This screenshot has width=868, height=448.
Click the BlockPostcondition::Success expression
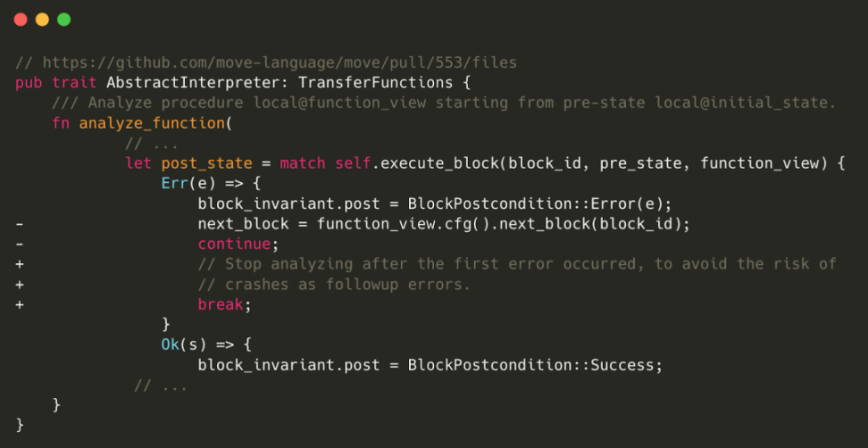535,366
